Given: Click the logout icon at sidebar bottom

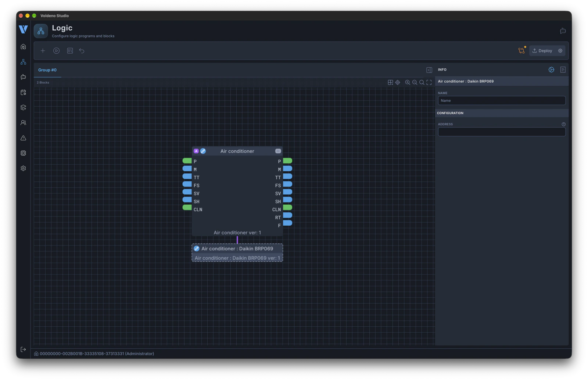Looking at the screenshot, I should (23, 349).
